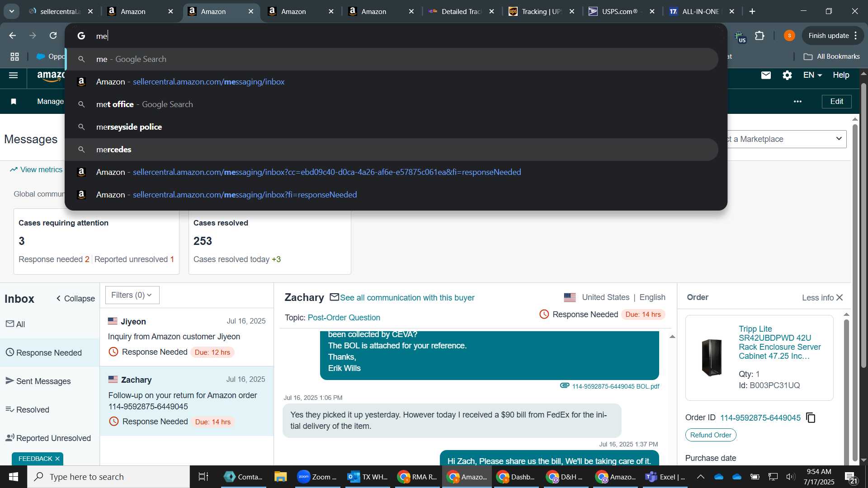Viewport: 868px width, 488px height.
Task: Open Jiyeon's message in the list
Action: [x=187, y=337]
